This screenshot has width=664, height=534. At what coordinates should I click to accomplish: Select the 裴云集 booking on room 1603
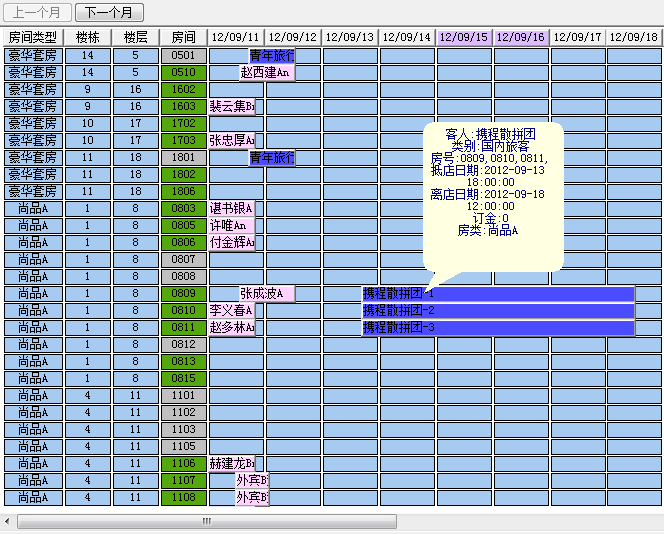(x=232, y=106)
